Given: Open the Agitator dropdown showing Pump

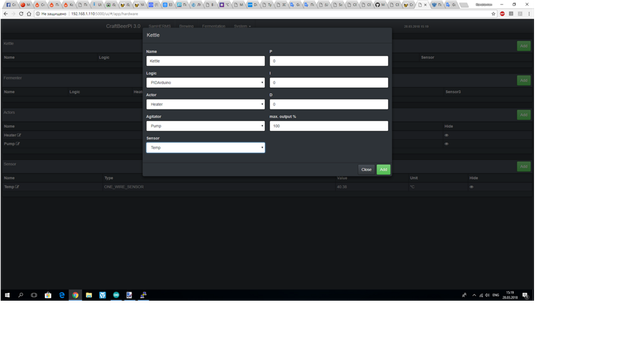Looking at the screenshot, I should coord(206,126).
